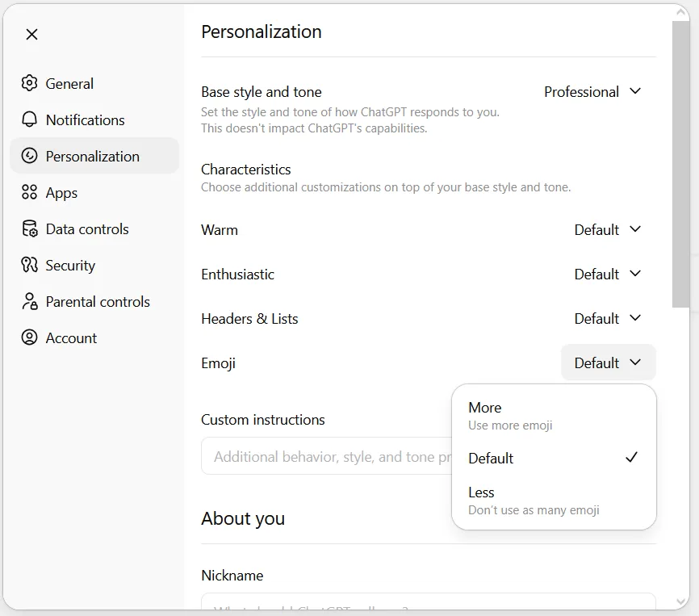The width and height of the screenshot is (699, 616).
Task: Click the Parental controls person icon
Action: point(30,301)
